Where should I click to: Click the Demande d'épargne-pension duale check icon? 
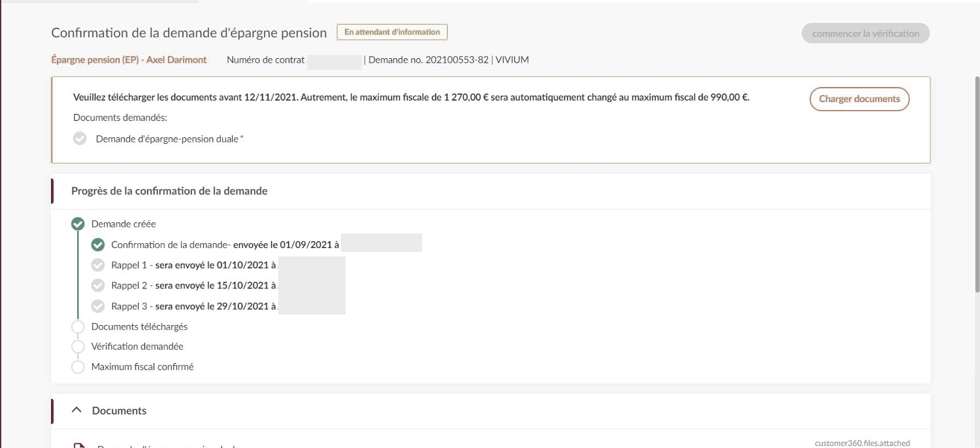click(x=80, y=139)
